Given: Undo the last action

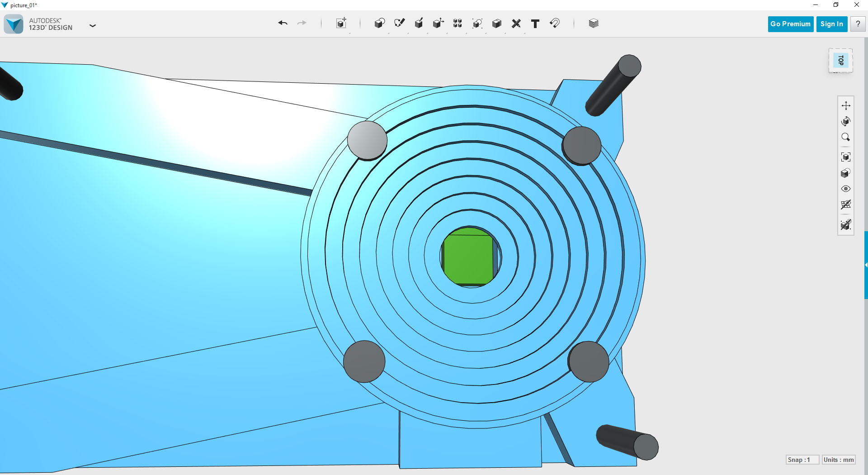Looking at the screenshot, I should pos(283,23).
